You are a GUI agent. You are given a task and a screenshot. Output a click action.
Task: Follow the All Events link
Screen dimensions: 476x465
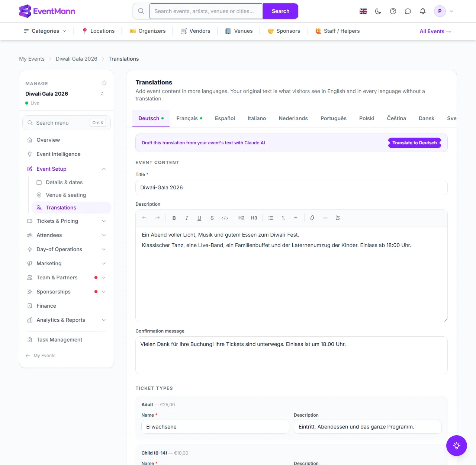[435, 31]
